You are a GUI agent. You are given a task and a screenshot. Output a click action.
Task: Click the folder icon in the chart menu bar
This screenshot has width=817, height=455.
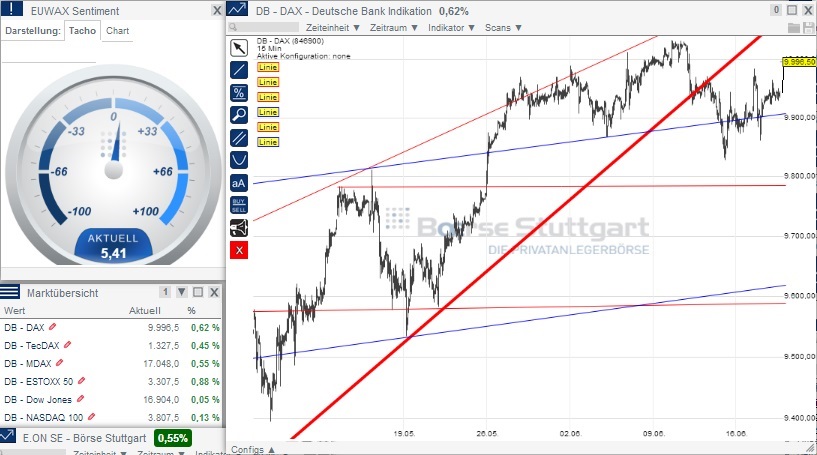coord(794,28)
